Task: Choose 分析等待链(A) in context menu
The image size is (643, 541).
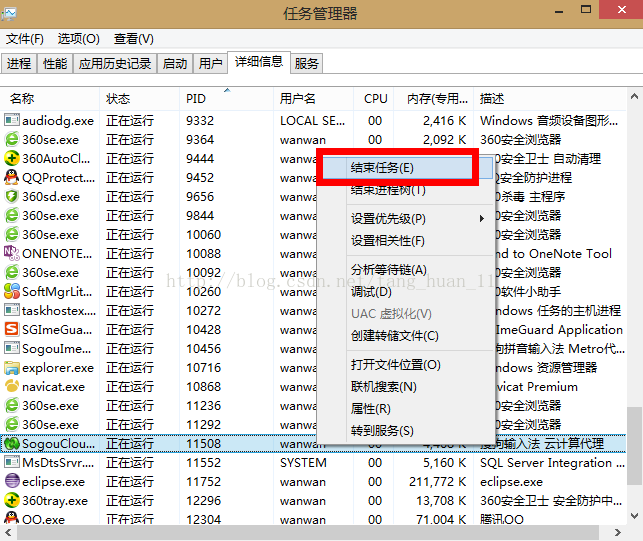Action: (x=420, y=270)
